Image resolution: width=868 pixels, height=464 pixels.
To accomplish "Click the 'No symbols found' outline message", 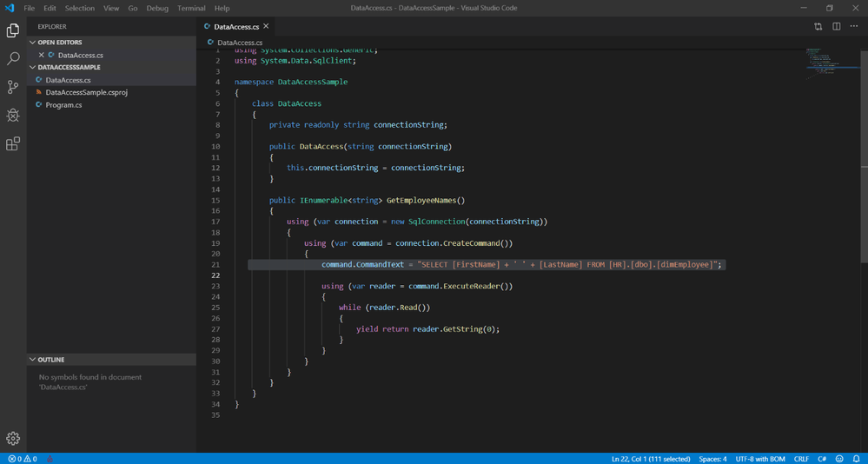I will point(90,382).
